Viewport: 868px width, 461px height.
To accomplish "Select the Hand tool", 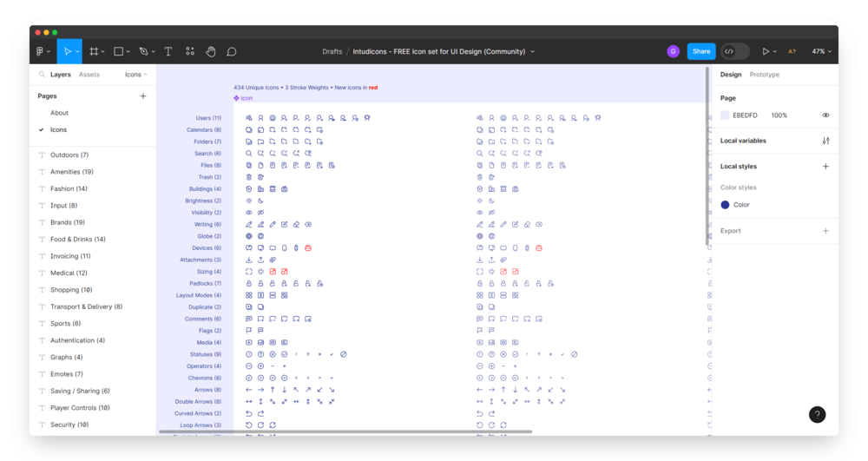I will click(x=211, y=51).
